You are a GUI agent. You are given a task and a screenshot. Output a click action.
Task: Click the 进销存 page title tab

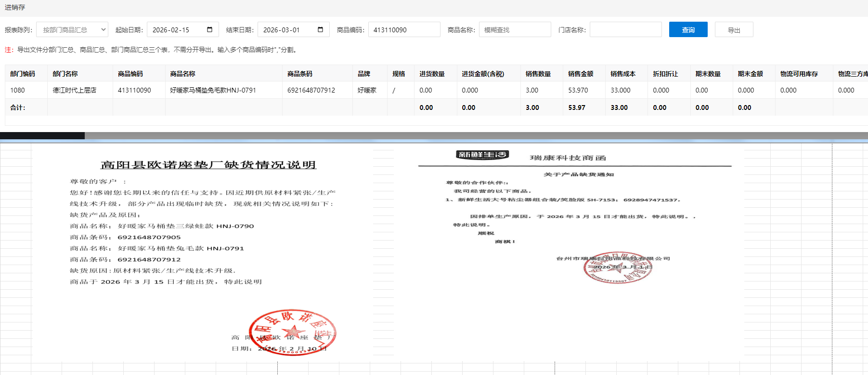[x=15, y=7]
